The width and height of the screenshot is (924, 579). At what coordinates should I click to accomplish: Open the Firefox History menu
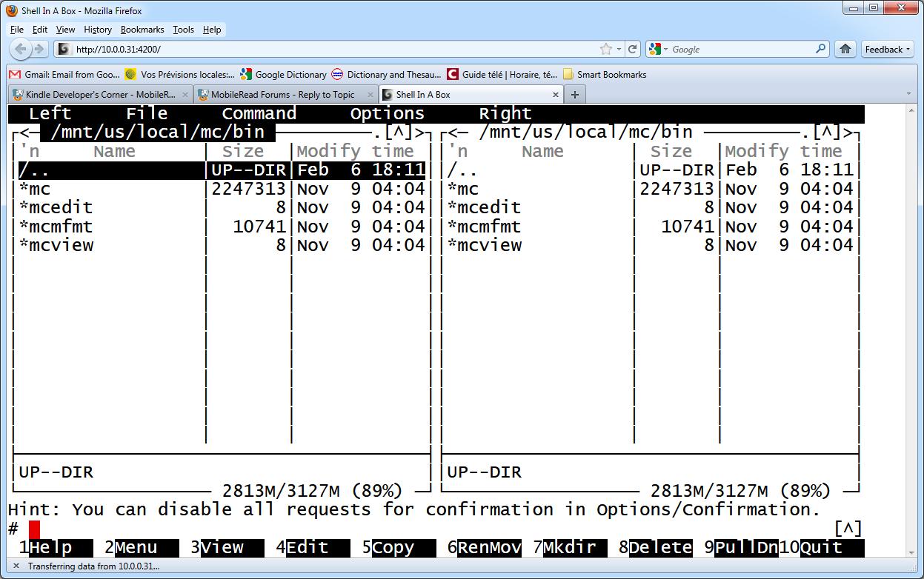point(98,30)
